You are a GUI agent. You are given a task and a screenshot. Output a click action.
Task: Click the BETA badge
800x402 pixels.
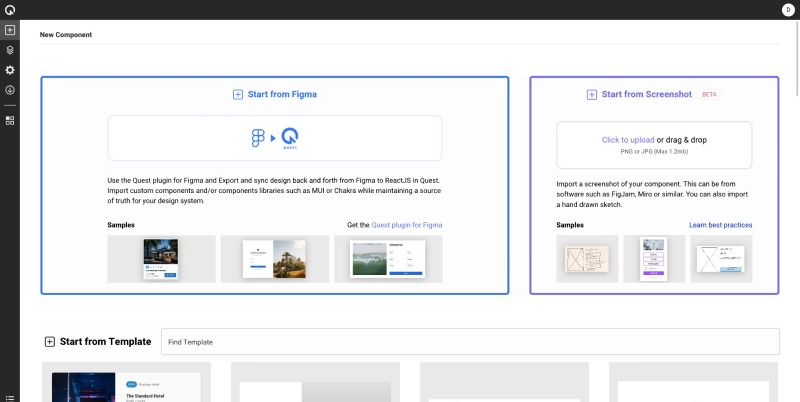click(709, 94)
